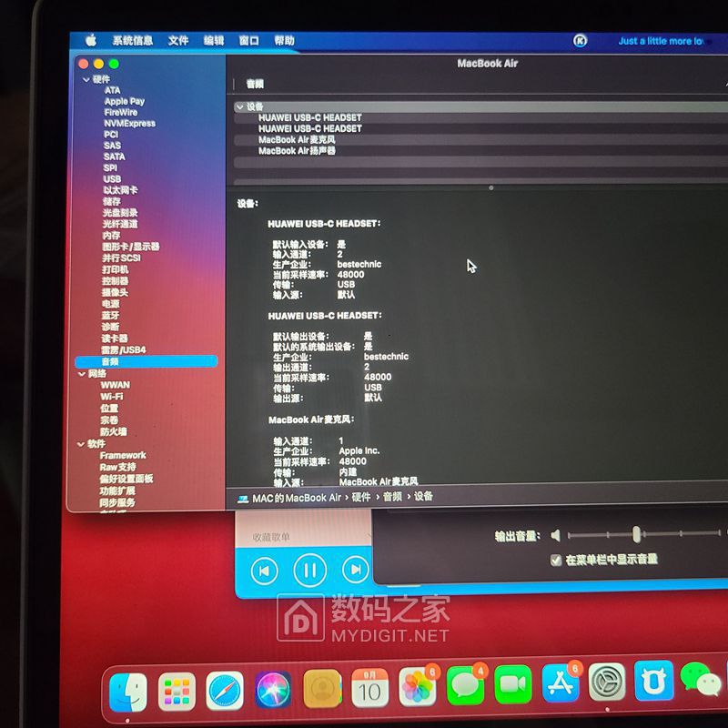Open the 编辑 menu

pyautogui.click(x=214, y=40)
